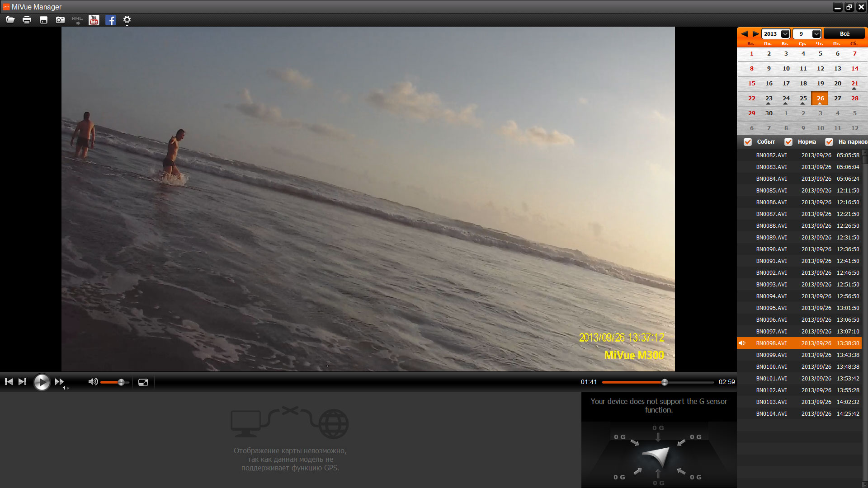Expand the month 9 dropdown
Viewport: 868px width, 488px height.
point(816,34)
